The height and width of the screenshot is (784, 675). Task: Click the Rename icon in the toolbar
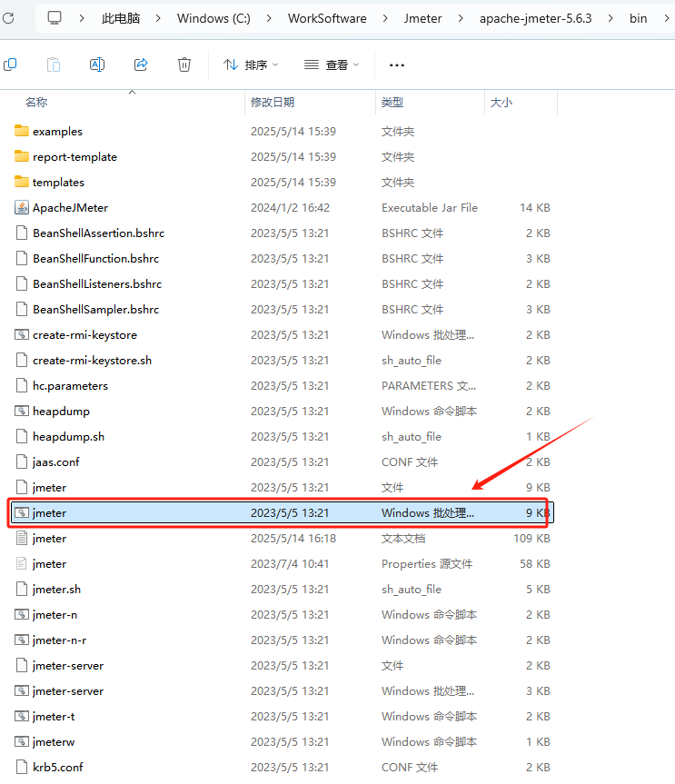(x=97, y=65)
